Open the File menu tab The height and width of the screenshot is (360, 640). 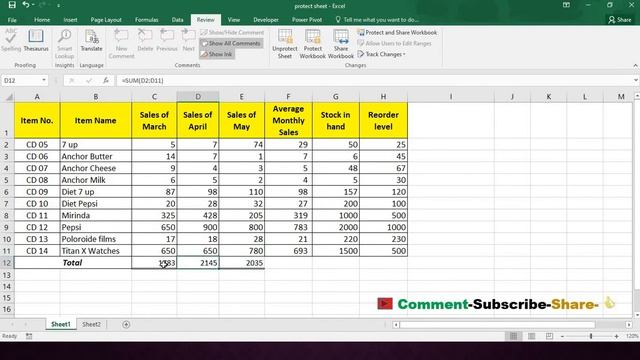pyautogui.click(x=12, y=20)
